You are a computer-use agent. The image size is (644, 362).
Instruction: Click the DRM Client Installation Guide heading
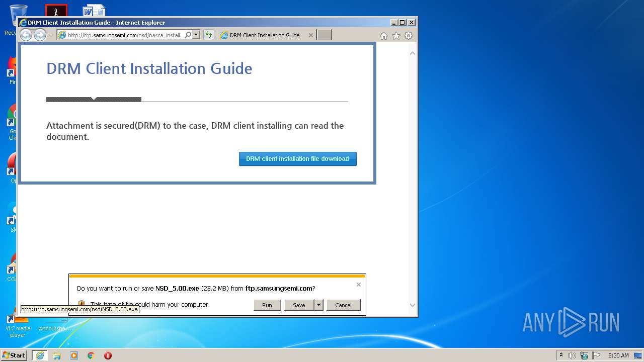[149, 68]
